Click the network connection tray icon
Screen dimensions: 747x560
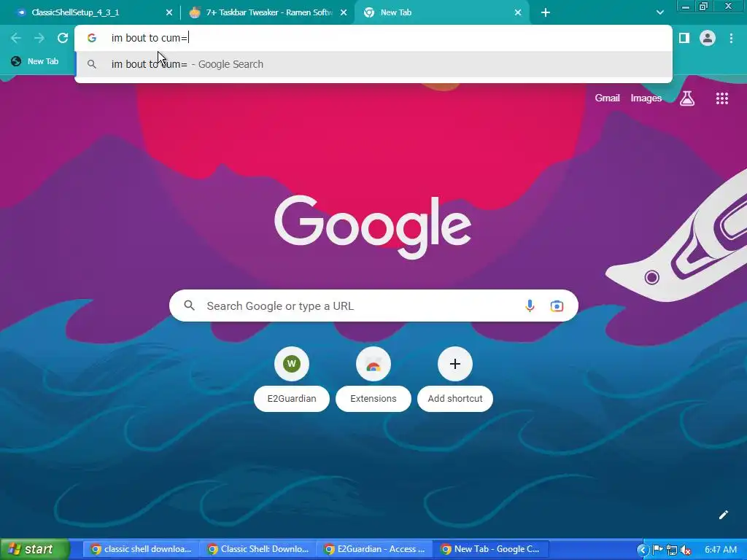pos(672,551)
